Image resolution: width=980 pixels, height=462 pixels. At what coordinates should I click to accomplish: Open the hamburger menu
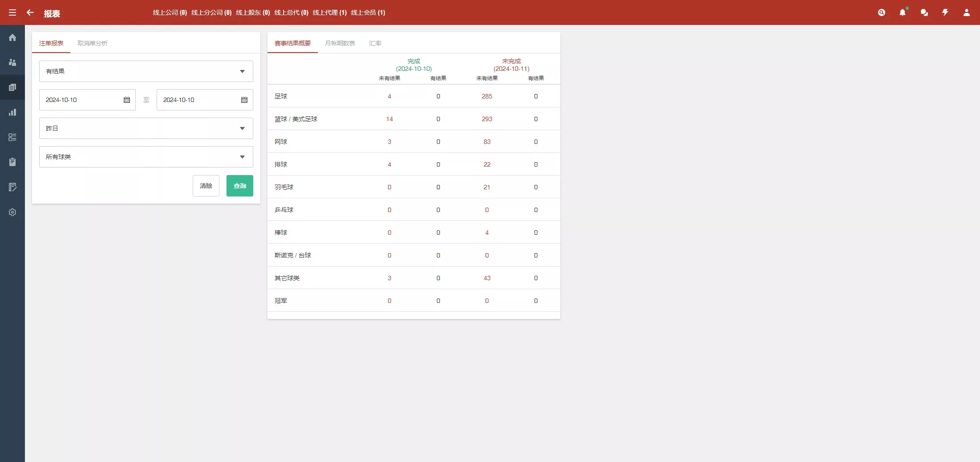[12, 12]
